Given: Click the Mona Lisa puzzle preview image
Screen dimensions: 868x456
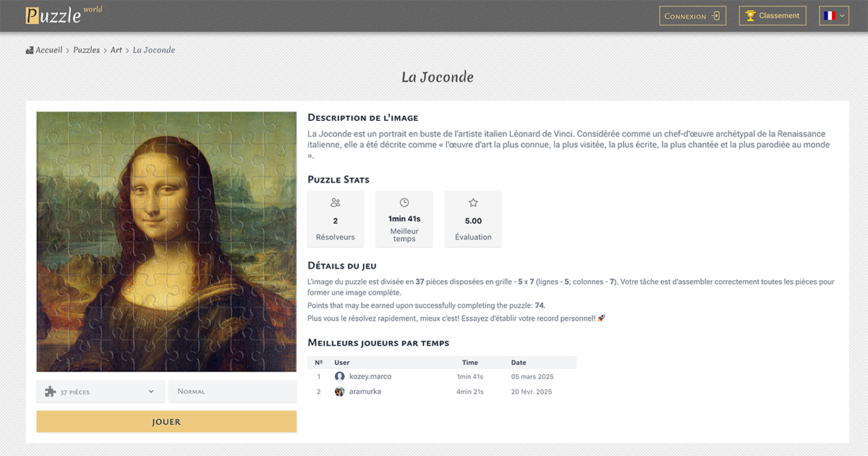Looking at the screenshot, I should pos(166,240).
